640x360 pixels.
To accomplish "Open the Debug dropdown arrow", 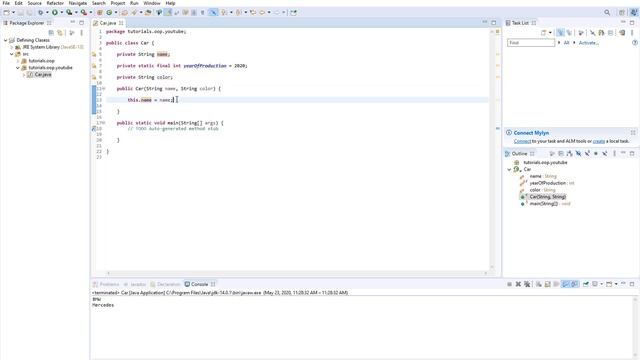I will [x=47, y=13].
